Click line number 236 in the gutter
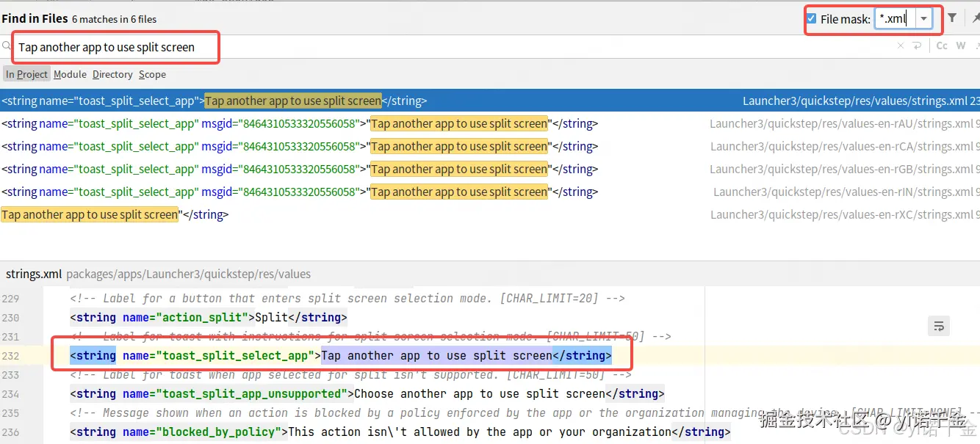 (x=10, y=432)
